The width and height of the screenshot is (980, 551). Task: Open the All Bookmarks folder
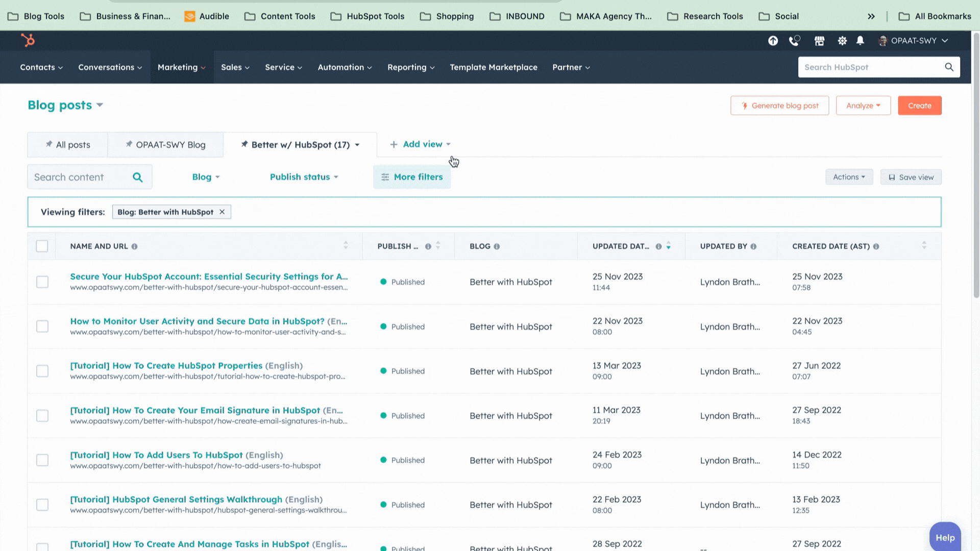click(935, 16)
